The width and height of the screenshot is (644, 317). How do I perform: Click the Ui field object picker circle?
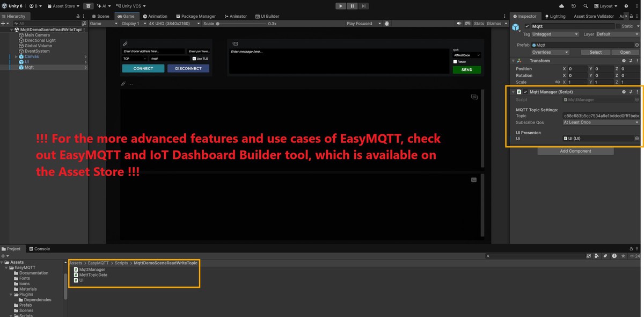(x=637, y=139)
